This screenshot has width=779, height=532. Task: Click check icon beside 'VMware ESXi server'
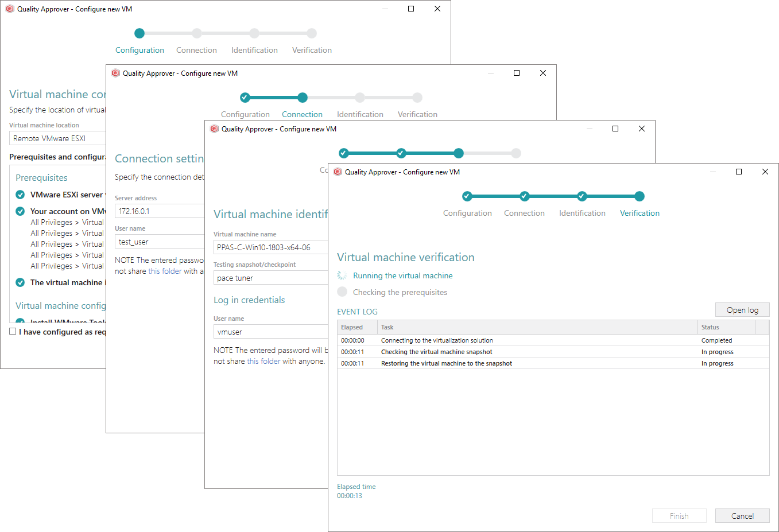(20, 195)
